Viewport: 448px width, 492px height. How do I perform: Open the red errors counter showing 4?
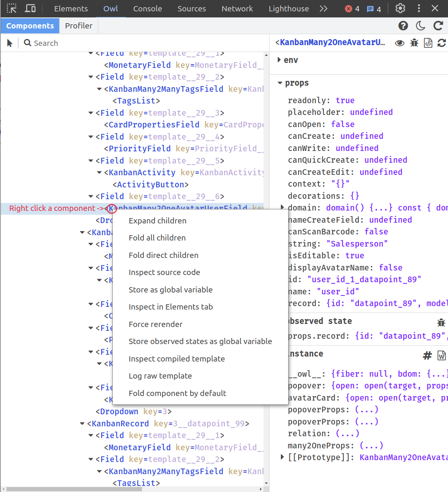(352, 9)
